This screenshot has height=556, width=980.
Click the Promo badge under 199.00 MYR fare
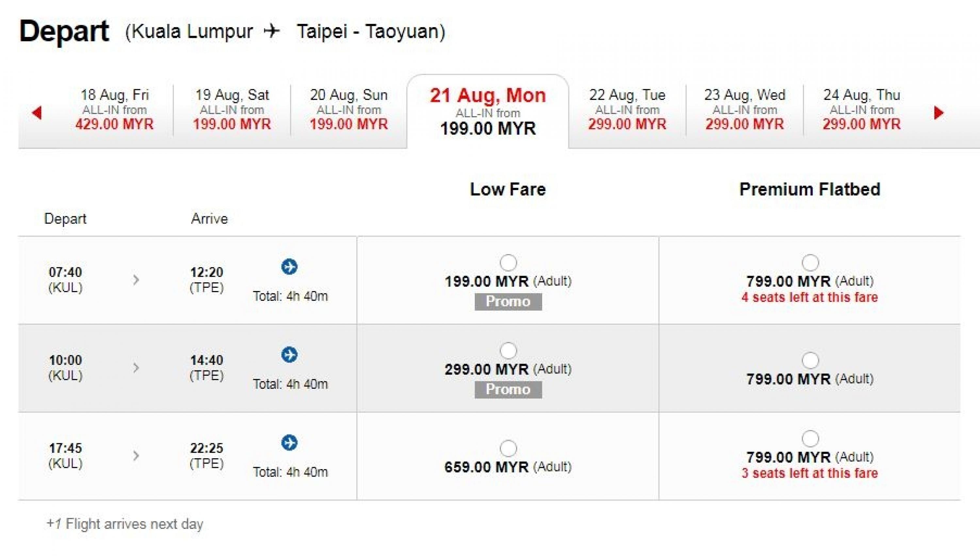pos(508,302)
